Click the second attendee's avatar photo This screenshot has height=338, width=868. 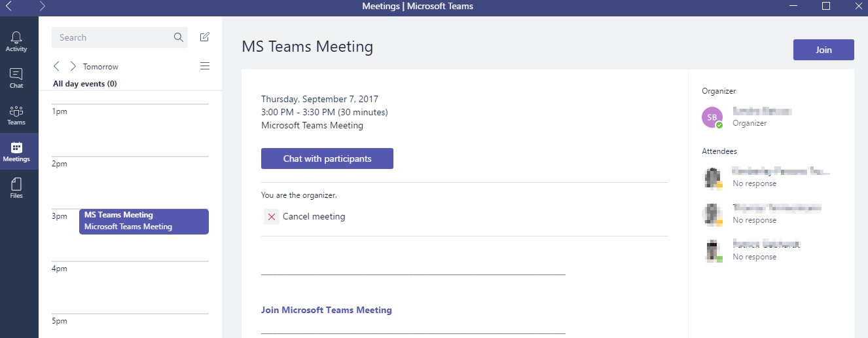712,214
